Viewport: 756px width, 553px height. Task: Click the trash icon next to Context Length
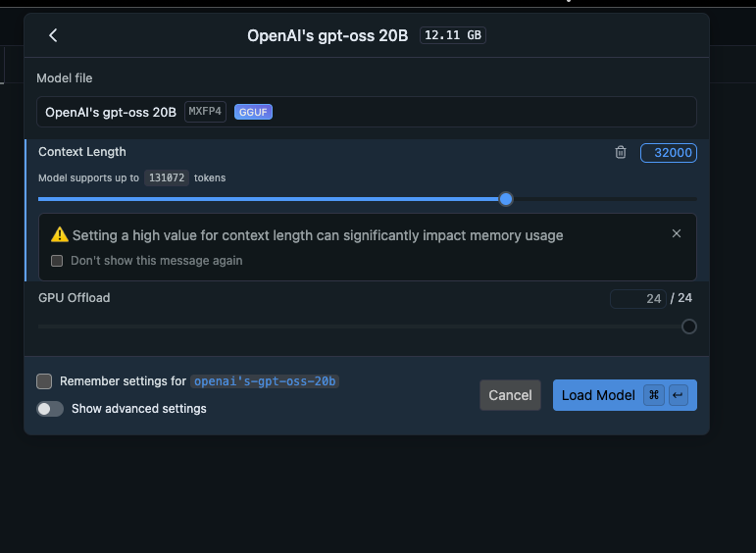(x=621, y=152)
